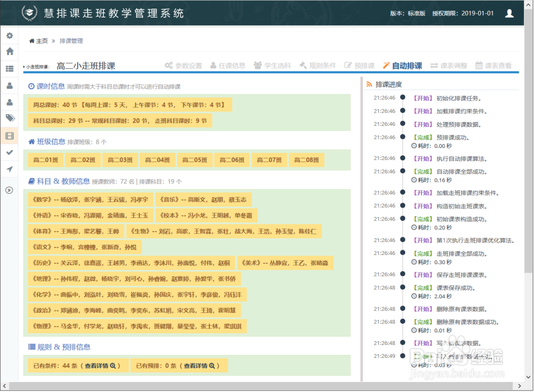This screenshot has height=392, width=534.
Task: Click the 《化学》 teachers entry
Action: pos(137,295)
